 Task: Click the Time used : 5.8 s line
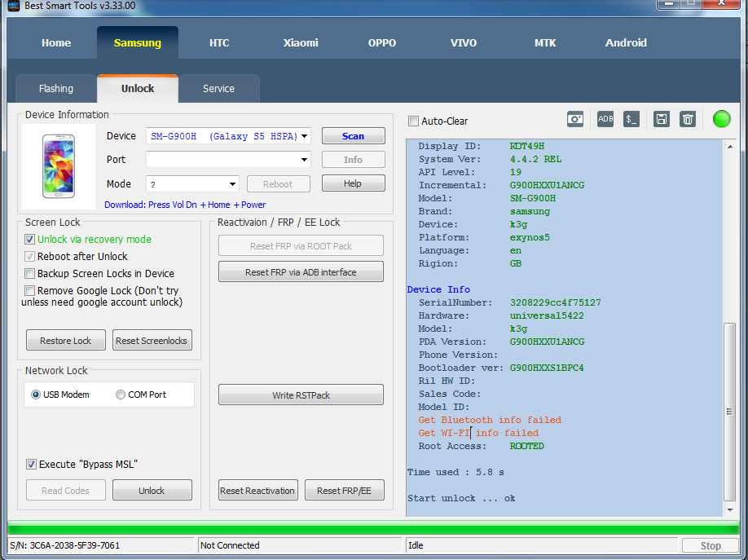click(x=455, y=472)
